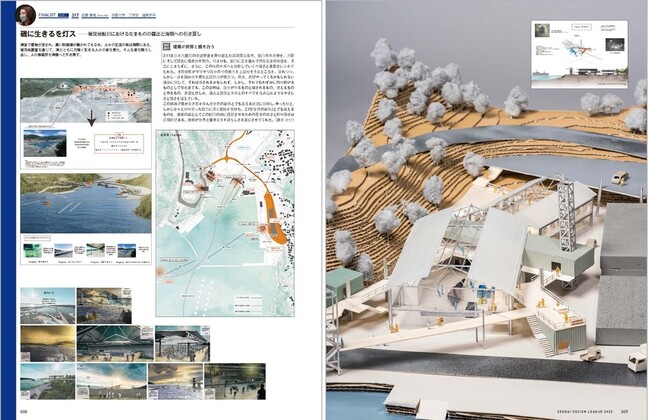Open the wide blue-sky render with people on field
Viewport: 650px width, 420px height.
(112, 381)
